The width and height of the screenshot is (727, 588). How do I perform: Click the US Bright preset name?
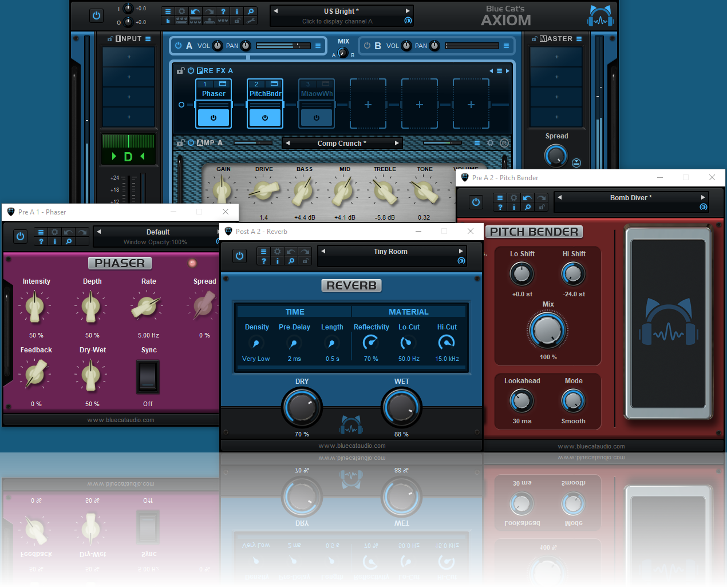pos(341,11)
